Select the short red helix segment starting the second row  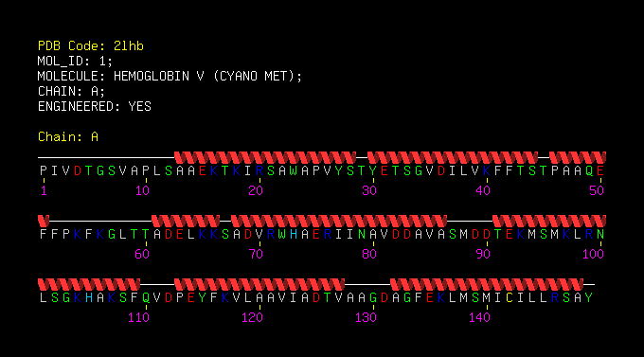point(44,221)
